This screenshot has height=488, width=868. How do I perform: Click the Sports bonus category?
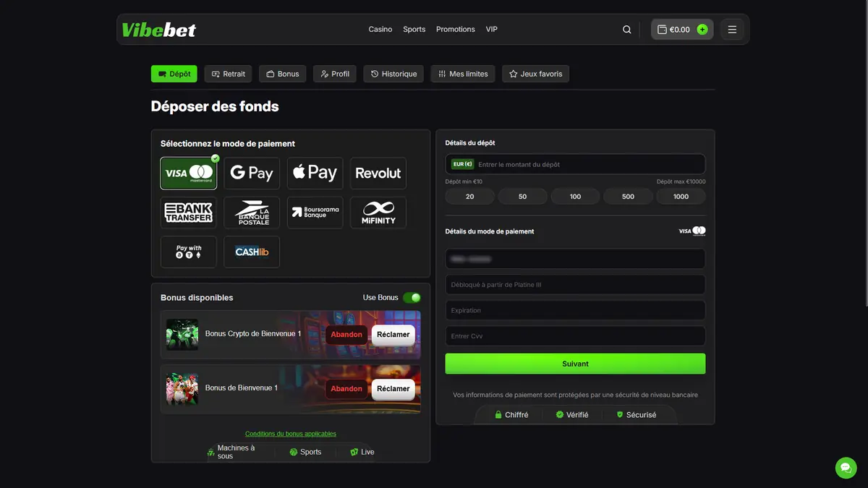tap(305, 452)
